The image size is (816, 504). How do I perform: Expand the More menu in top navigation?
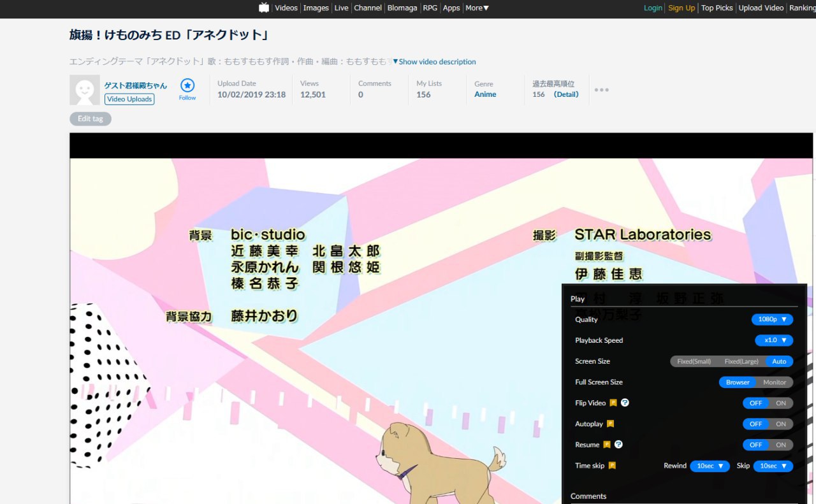pyautogui.click(x=477, y=8)
